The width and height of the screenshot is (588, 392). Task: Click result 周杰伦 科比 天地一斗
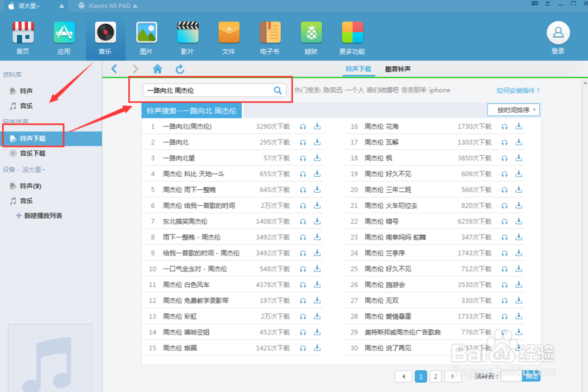[x=193, y=174]
